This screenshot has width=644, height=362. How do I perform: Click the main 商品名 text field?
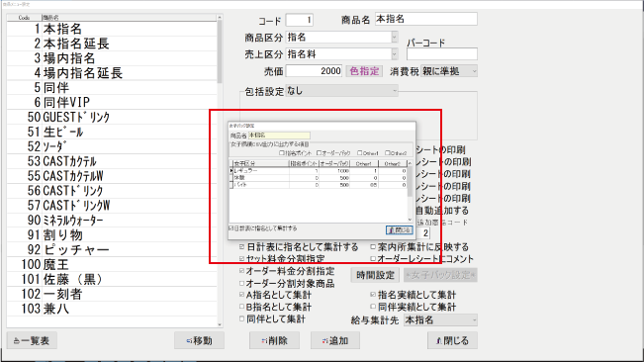click(426, 19)
